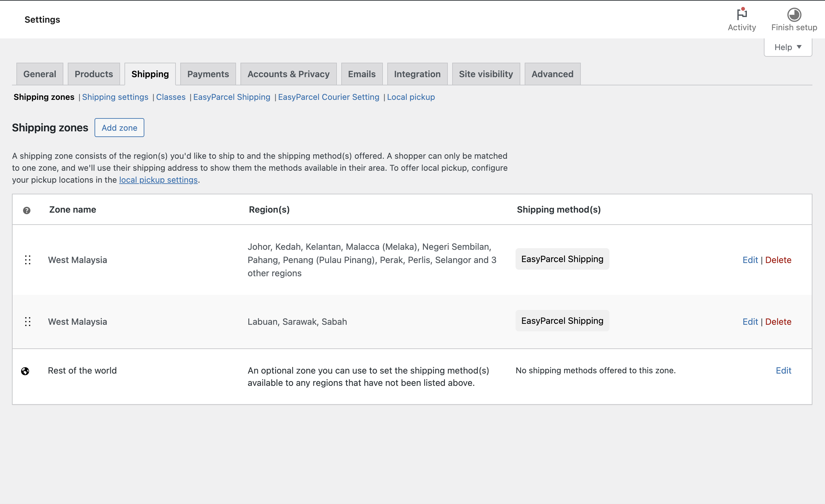825x504 pixels.
Task: Open the Activity flag icon
Action: 741,14
